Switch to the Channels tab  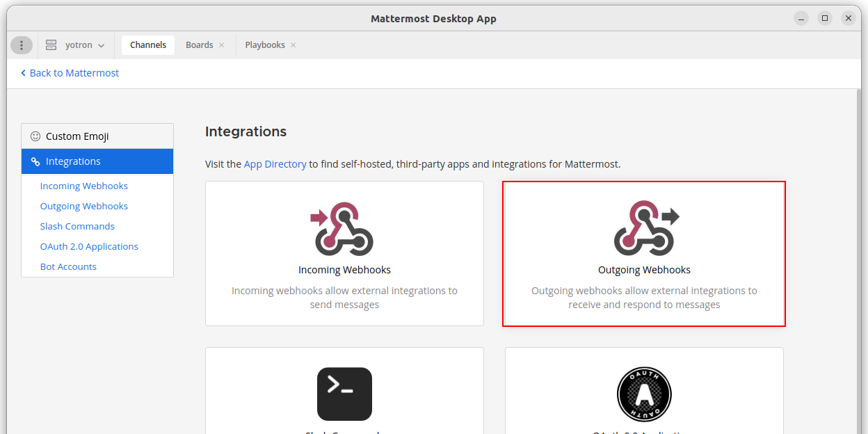[148, 45]
